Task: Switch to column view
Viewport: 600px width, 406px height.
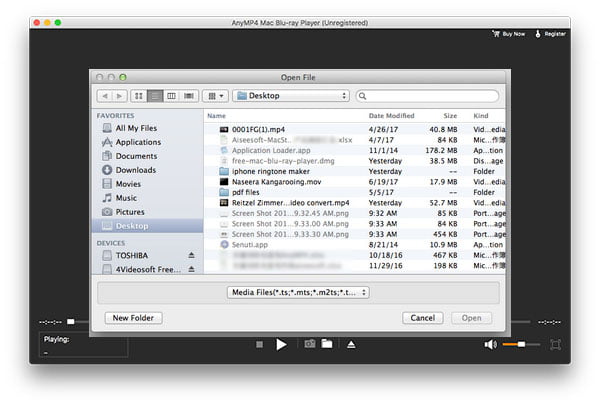Action: point(171,96)
